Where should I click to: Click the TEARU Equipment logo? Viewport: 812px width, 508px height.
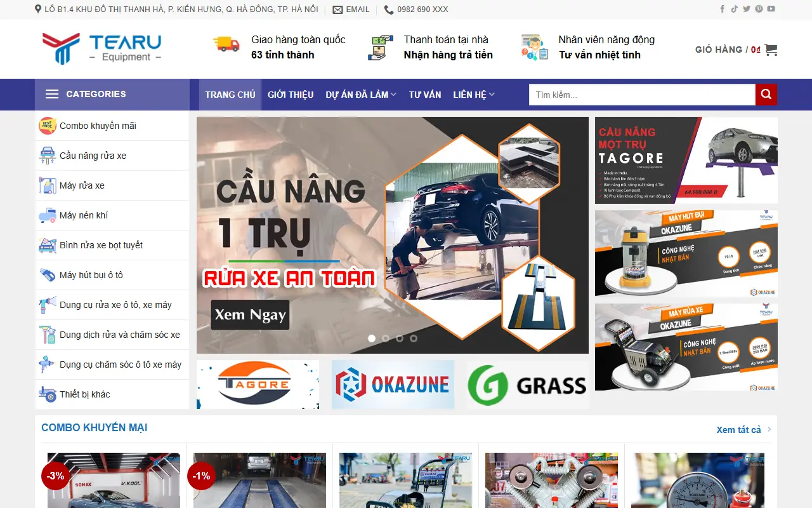point(101,49)
